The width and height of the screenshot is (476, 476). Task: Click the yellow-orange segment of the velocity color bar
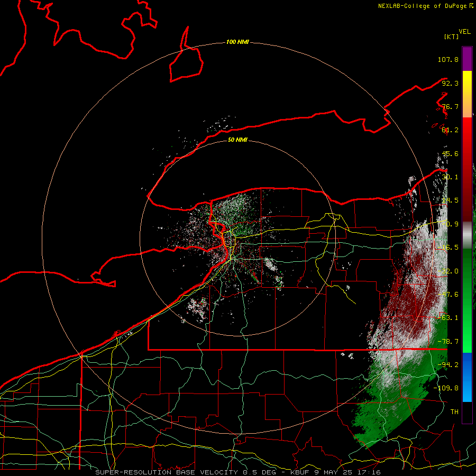(x=467, y=94)
